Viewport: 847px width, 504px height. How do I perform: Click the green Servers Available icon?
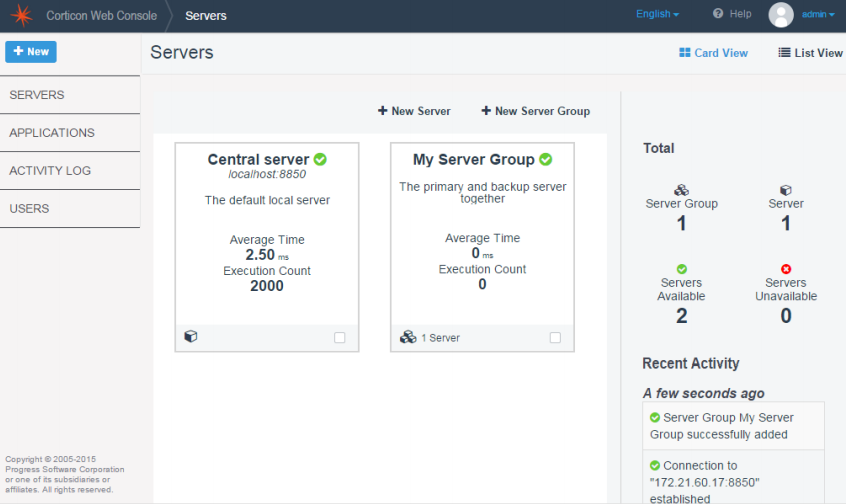coord(682,269)
